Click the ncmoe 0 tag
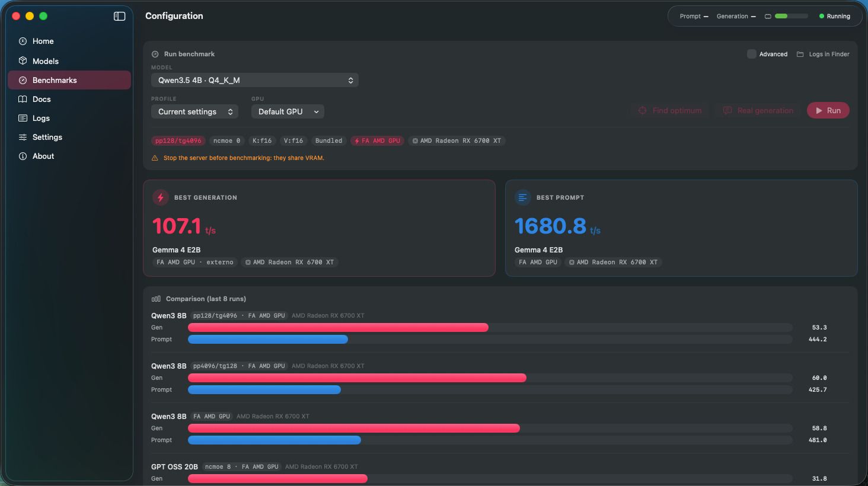 click(x=226, y=140)
